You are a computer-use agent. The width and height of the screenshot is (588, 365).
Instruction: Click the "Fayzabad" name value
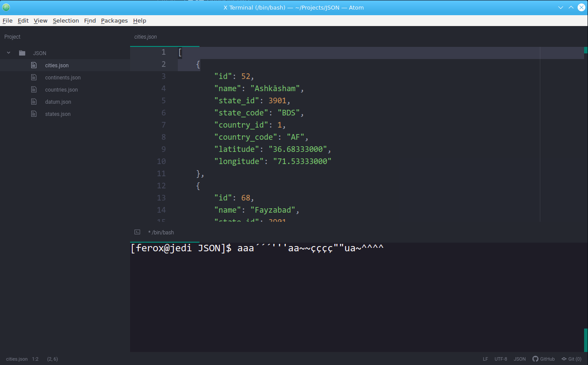(x=273, y=210)
